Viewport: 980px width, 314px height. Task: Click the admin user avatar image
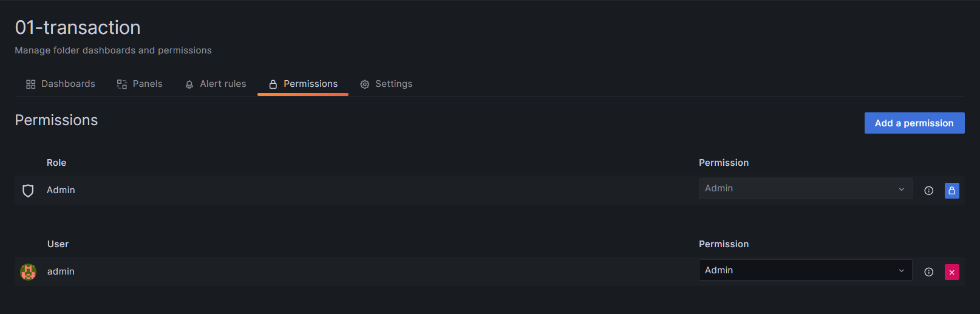click(x=28, y=271)
